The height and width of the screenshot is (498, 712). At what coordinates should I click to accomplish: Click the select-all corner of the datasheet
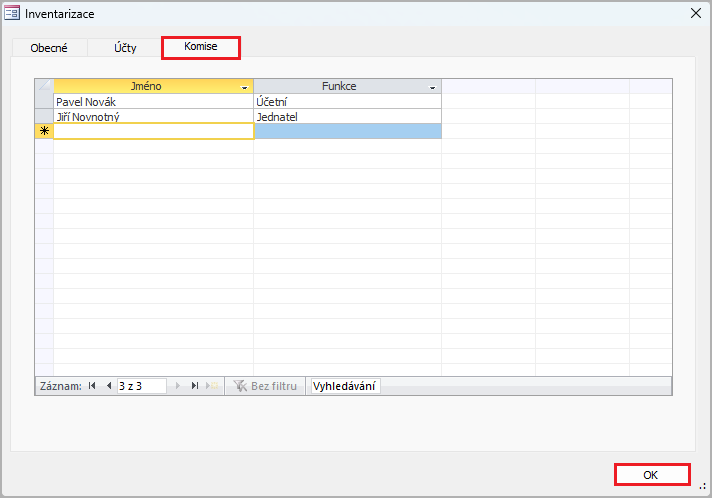(44, 86)
